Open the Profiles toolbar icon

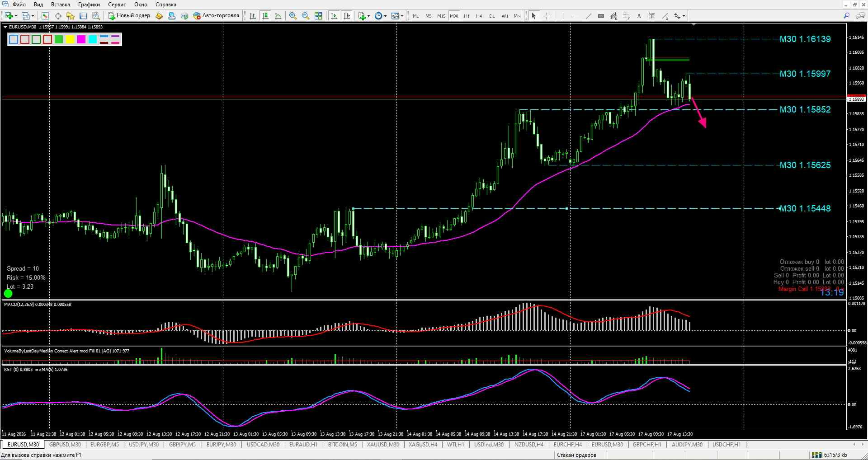pos(25,16)
